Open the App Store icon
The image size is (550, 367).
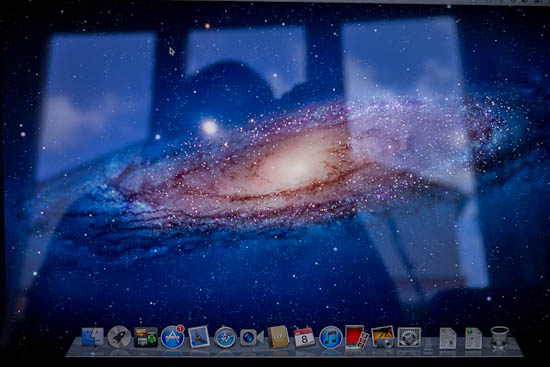[x=172, y=338]
